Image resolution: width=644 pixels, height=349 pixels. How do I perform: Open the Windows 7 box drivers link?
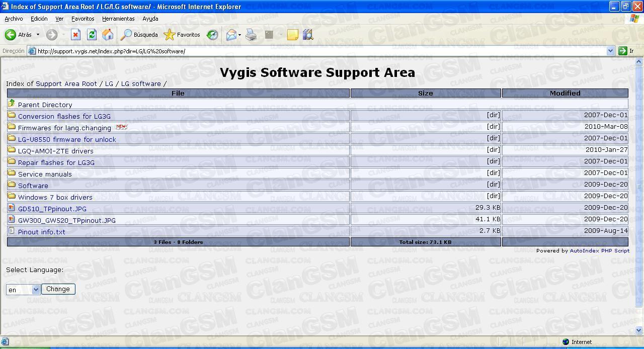coord(55,197)
